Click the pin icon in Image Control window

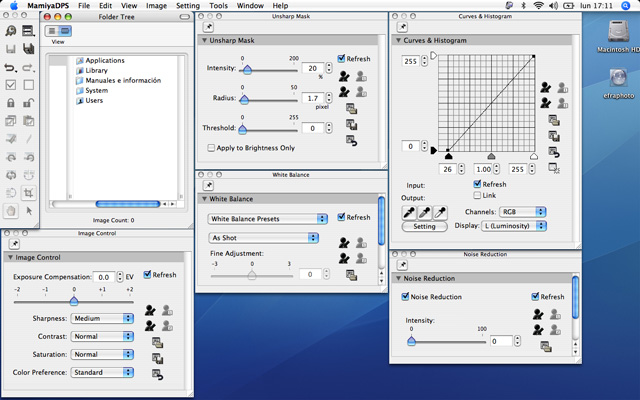(x=14, y=244)
